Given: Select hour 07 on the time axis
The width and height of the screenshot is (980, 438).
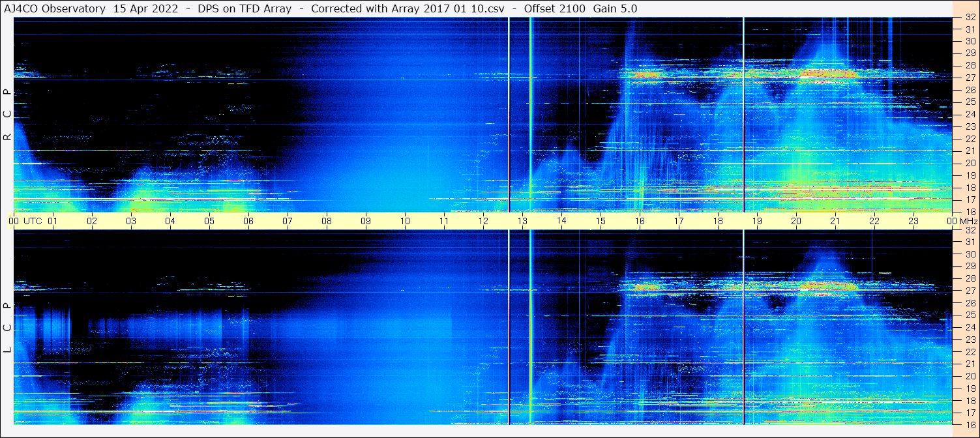Looking at the screenshot, I should click(x=288, y=221).
